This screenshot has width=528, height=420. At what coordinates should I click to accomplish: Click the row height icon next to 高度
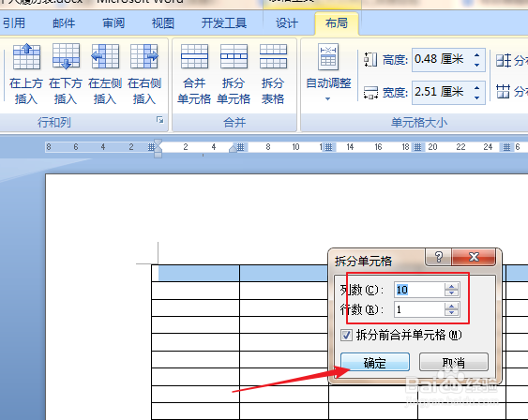[370, 60]
